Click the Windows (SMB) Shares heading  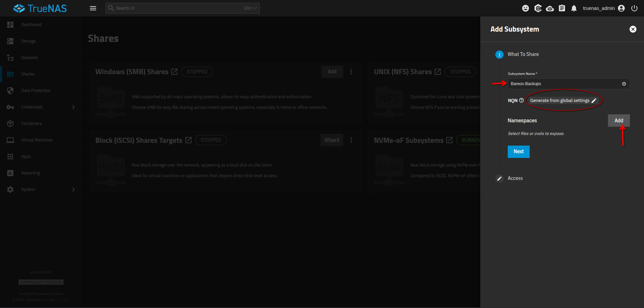[132, 72]
